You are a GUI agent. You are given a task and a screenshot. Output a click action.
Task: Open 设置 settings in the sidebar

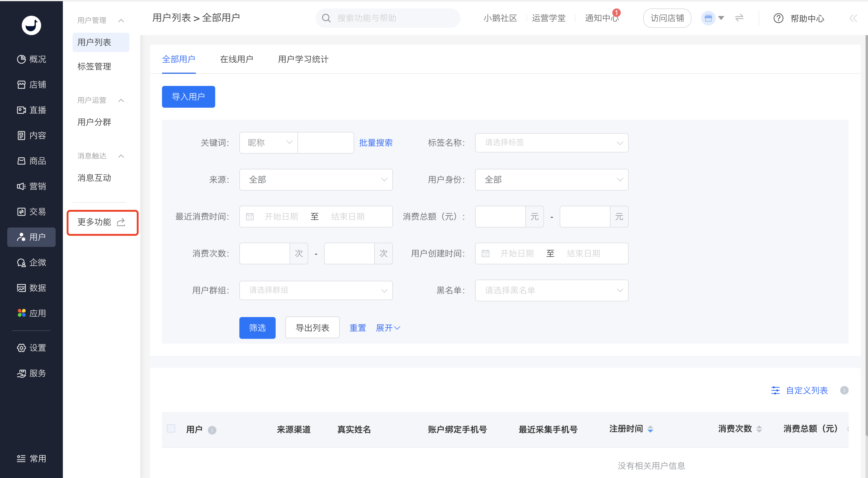point(31,348)
